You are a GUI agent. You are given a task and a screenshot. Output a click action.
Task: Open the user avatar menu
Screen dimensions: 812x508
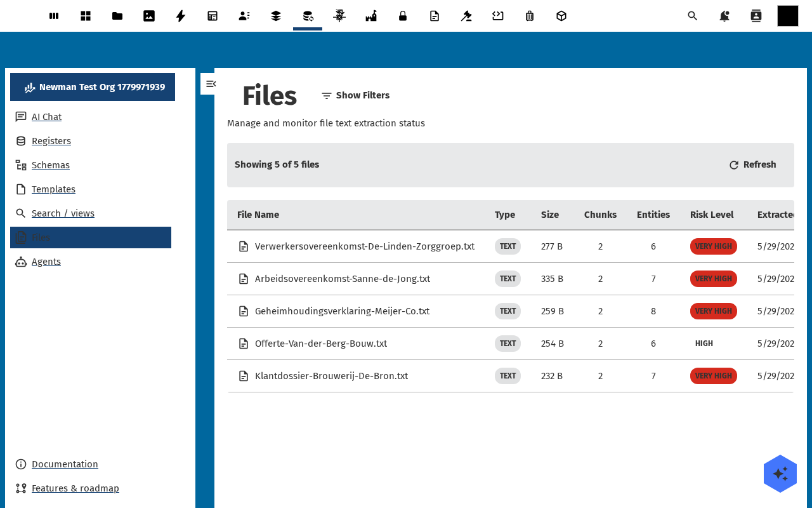788,16
